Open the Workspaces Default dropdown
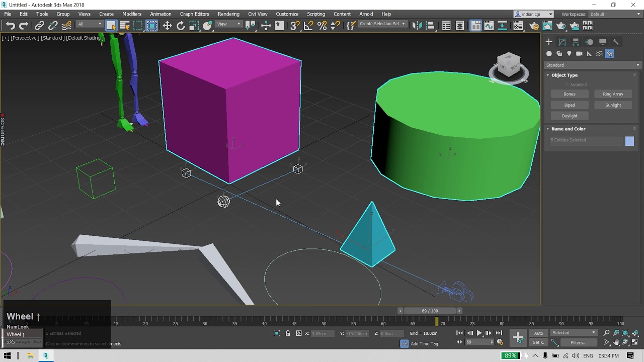The width and height of the screenshot is (644, 362). tap(615, 14)
